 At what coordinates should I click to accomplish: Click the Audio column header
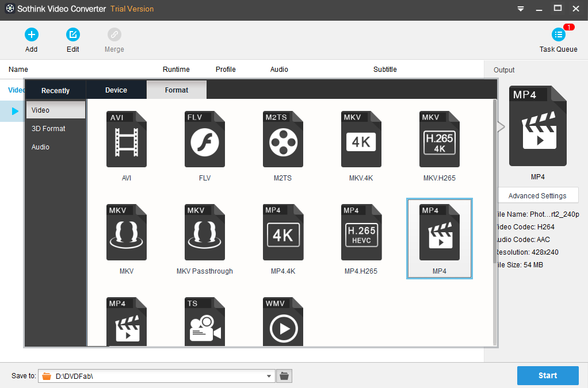(x=280, y=70)
